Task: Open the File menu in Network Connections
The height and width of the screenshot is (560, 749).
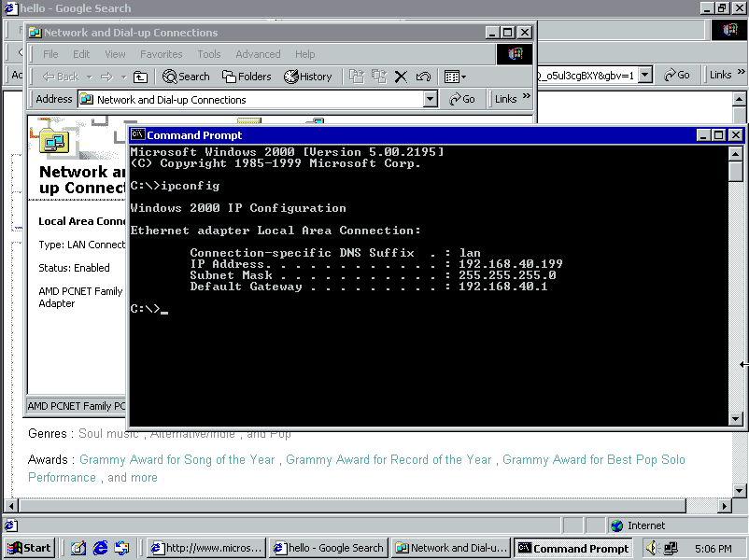Action: pyautogui.click(x=50, y=54)
